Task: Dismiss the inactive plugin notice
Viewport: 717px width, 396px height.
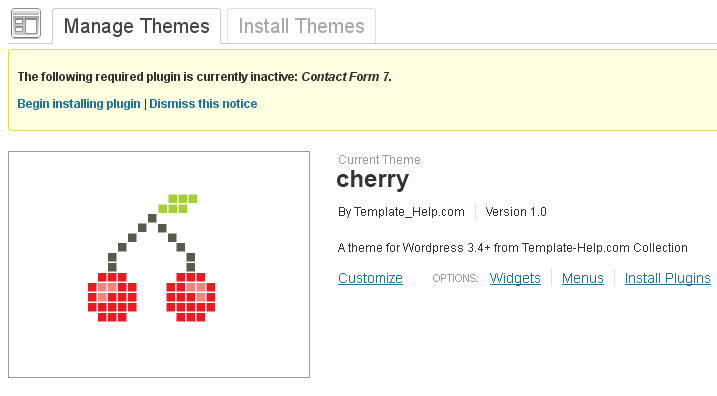Action: 203,104
